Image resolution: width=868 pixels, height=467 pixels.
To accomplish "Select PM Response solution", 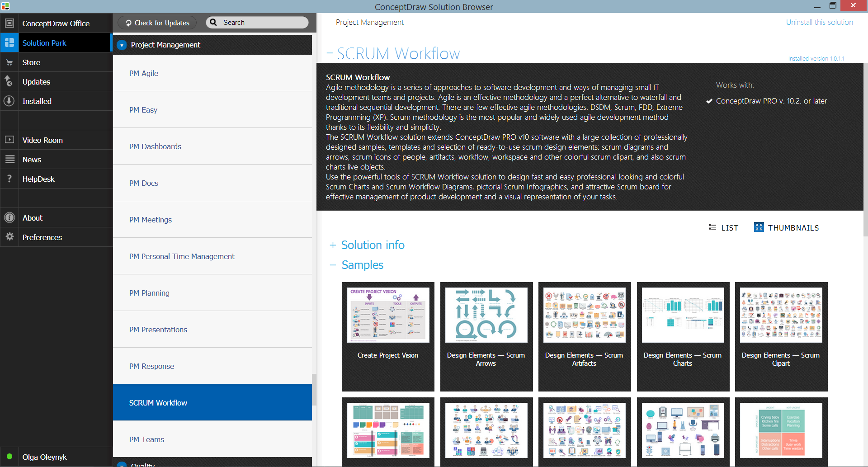I will [212, 366].
